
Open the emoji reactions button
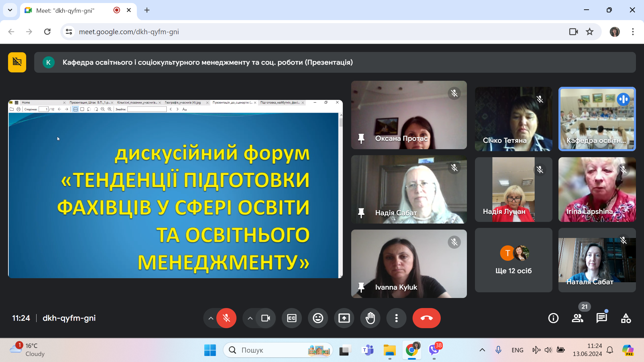click(318, 318)
